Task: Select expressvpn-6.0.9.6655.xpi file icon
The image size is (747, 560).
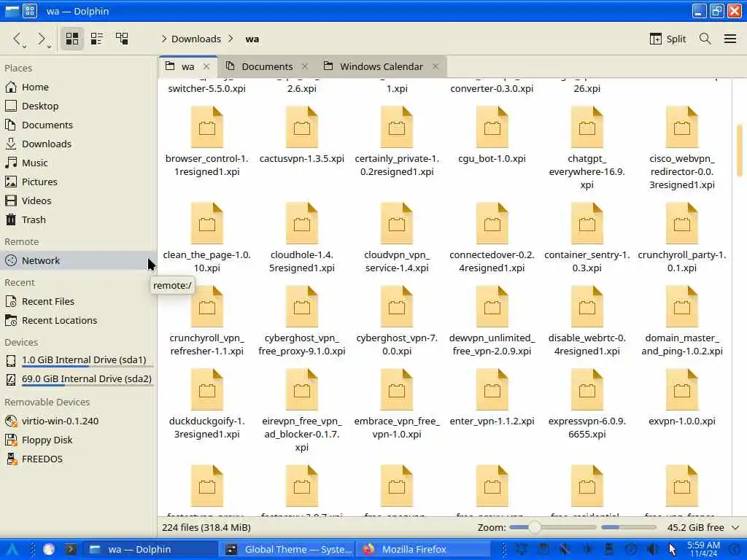Action: [587, 389]
